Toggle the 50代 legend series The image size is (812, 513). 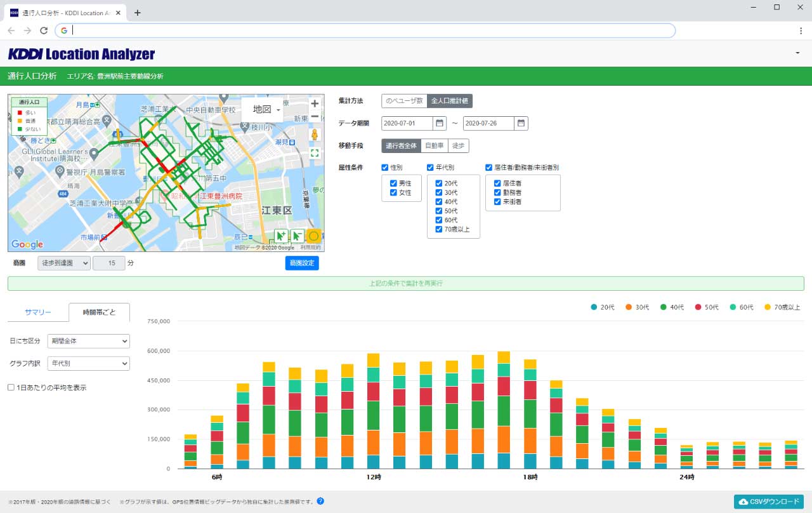[x=706, y=307]
